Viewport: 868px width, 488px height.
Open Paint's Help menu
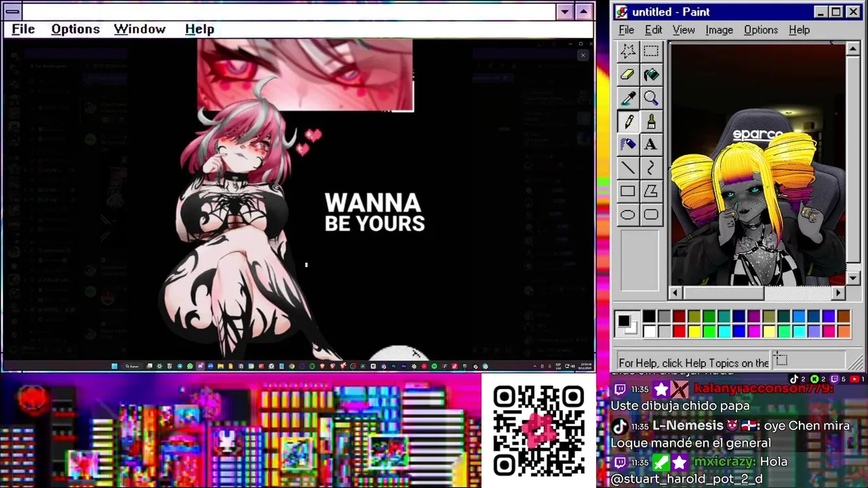(800, 30)
